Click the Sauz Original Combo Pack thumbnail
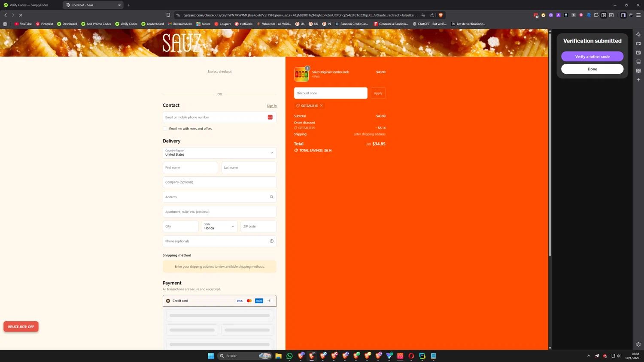The width and height of the screenshot is (644, 362). tap(301, 74)
